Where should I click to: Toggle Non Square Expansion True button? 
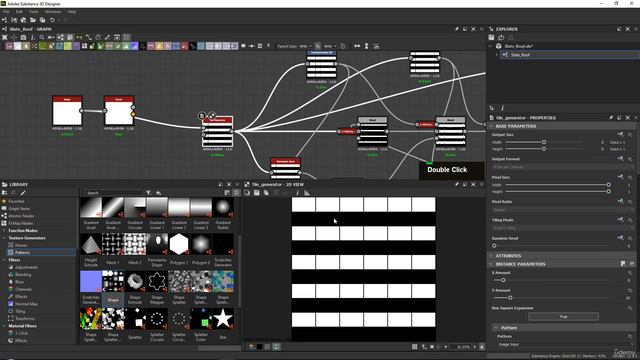pos(563,317)
